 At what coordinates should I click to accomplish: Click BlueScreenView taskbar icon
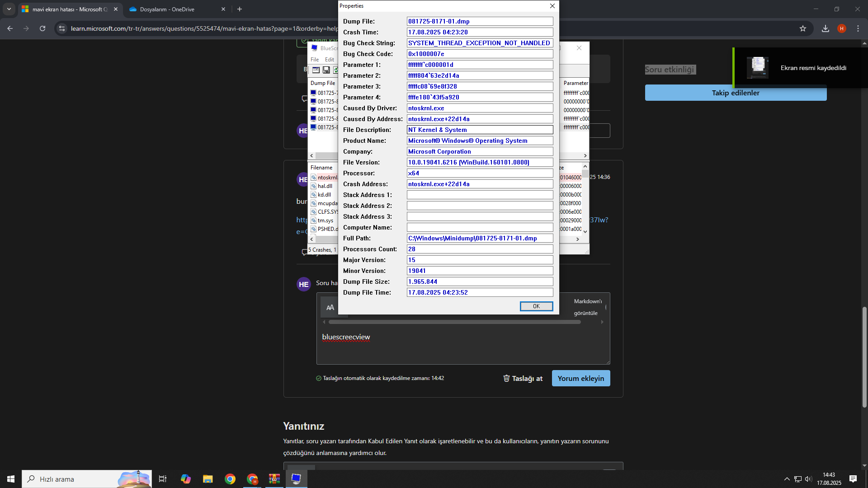[296, 479]
